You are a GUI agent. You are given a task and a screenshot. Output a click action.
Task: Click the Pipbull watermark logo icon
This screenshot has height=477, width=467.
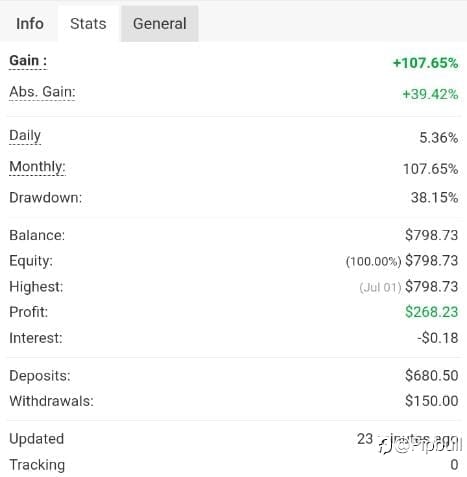point(385,446)
